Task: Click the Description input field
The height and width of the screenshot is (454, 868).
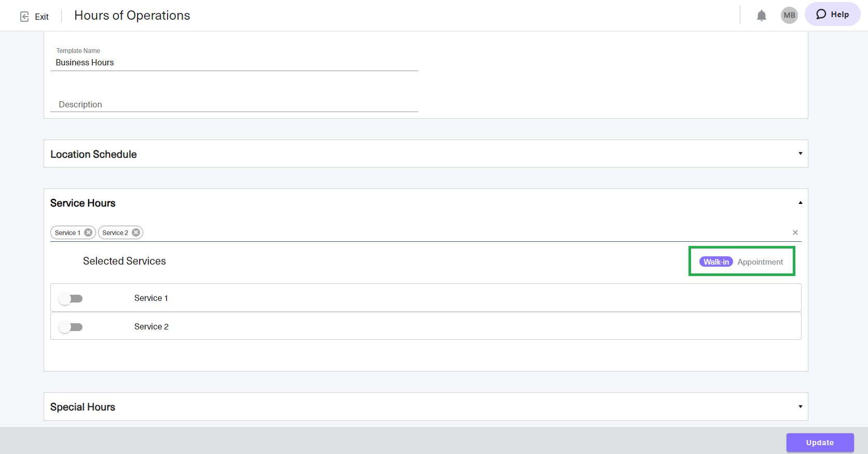Action: (233, 104)
